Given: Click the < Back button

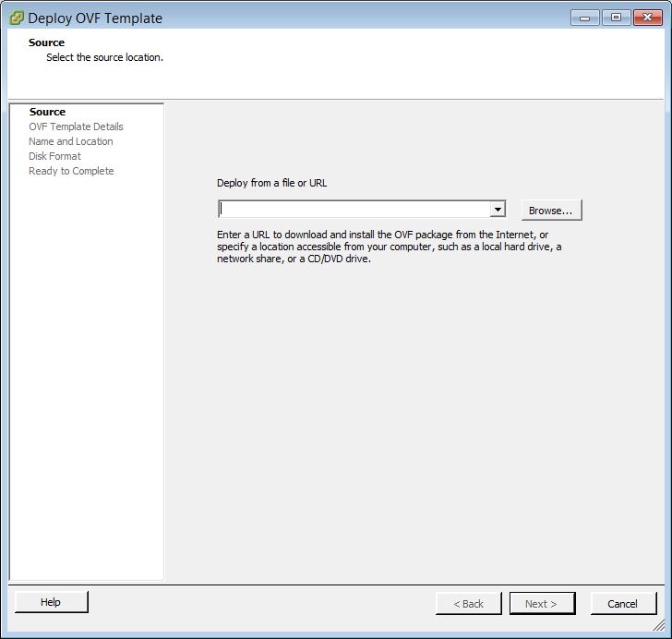Looking at the screenshot, I should [469, 604].
